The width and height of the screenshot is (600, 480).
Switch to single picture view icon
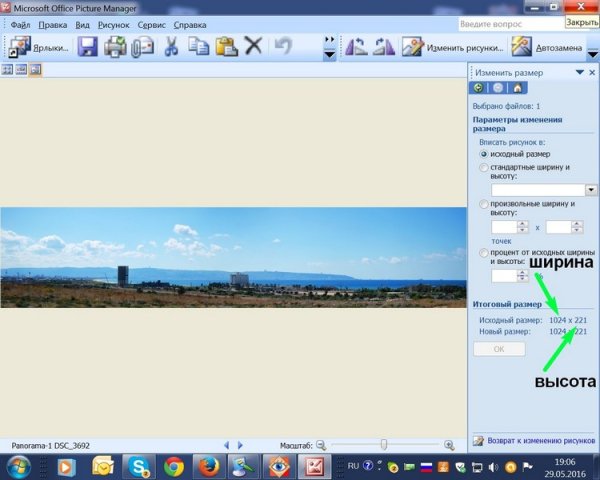point(35,69)
